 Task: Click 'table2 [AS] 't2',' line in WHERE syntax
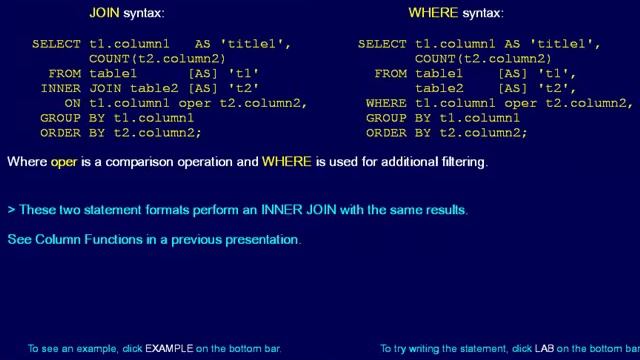pyautogui.click(x=496, y=89)
